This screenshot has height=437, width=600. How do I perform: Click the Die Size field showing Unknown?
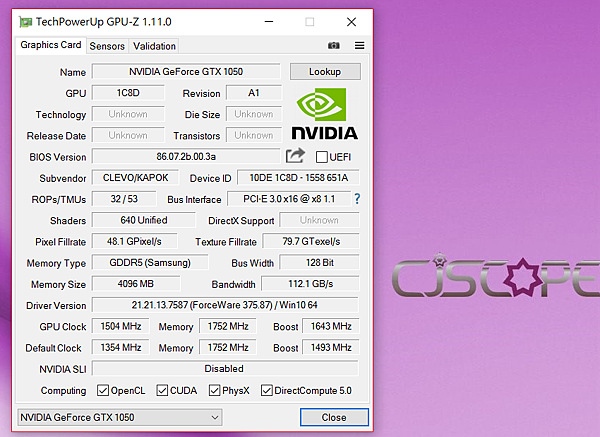(x=254, y=114)
